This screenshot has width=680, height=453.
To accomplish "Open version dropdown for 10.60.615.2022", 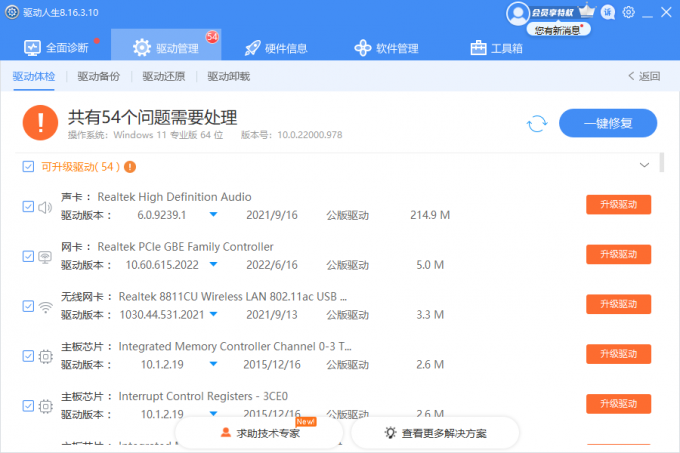I will coord(213,264).
